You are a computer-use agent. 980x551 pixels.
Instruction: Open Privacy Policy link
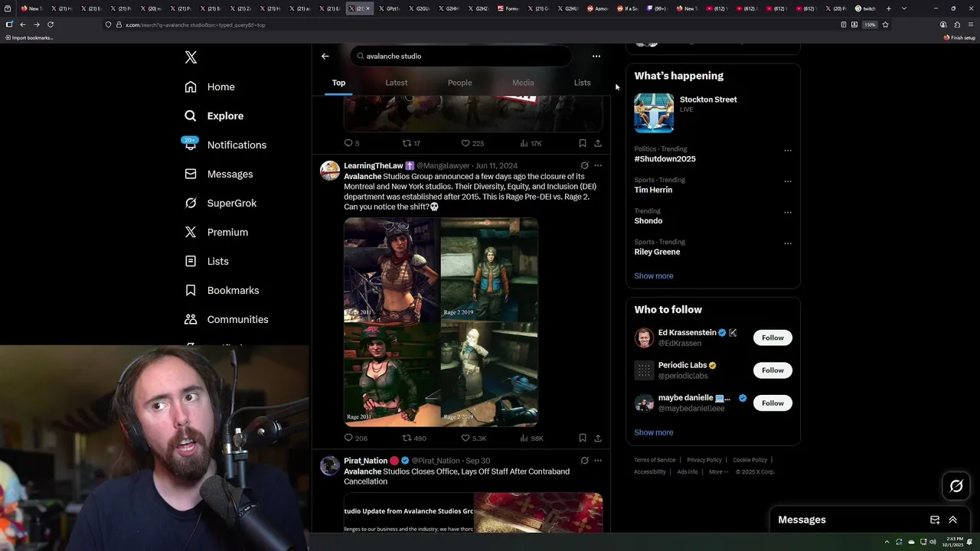[x=704, y=460]
